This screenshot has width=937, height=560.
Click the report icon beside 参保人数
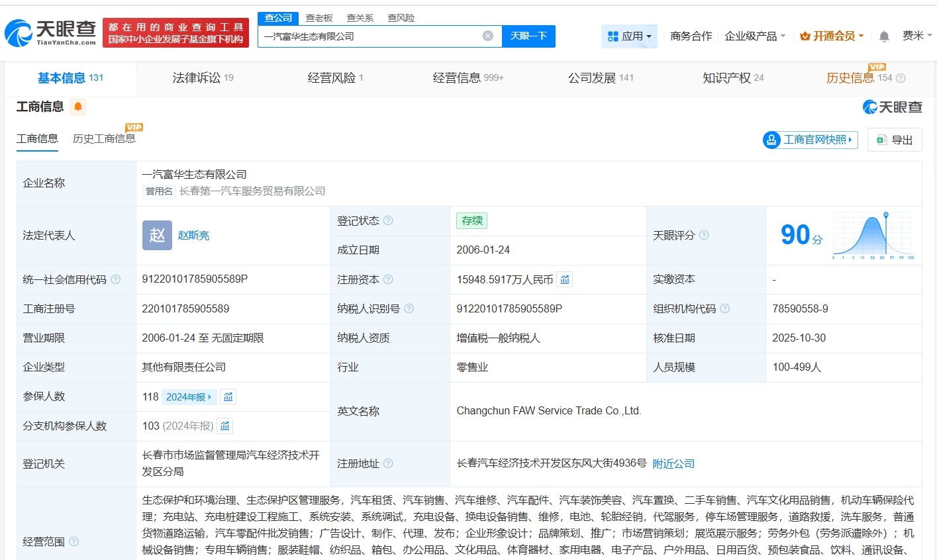[228, 397]
